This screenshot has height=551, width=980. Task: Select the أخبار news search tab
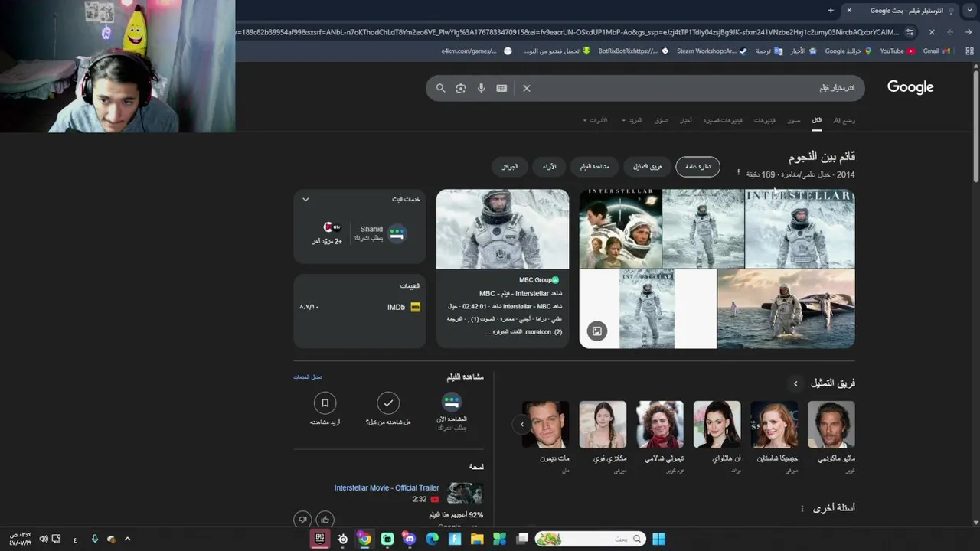coord(686,120)
